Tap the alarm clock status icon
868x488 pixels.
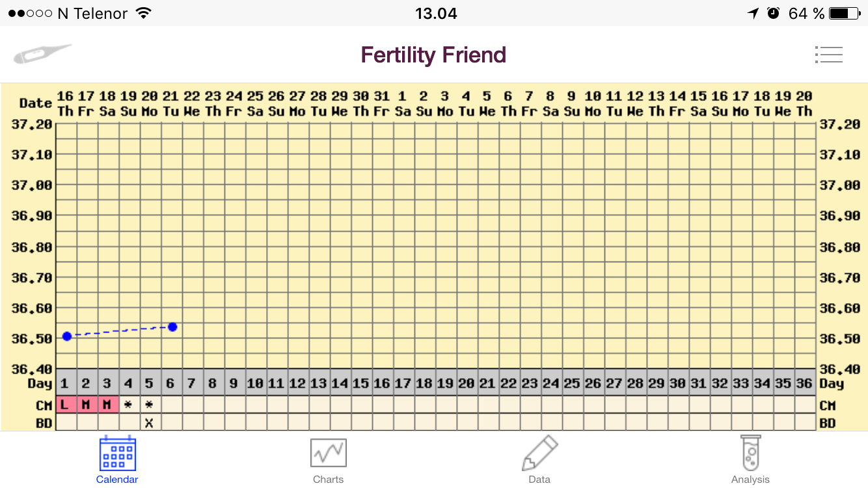(774, 13)
